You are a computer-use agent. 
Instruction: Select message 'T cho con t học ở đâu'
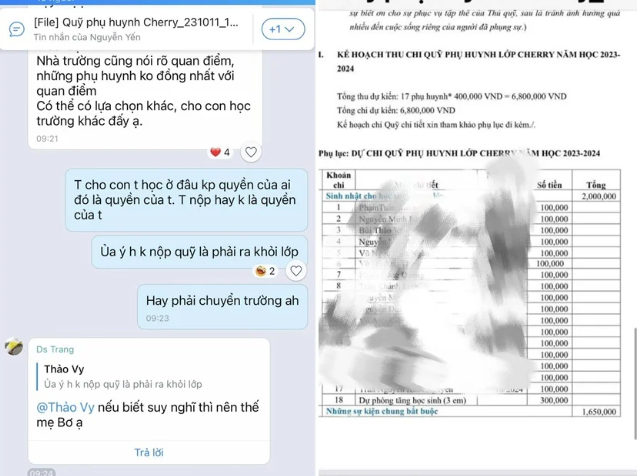pyautogui.click(x=186, y=200)
